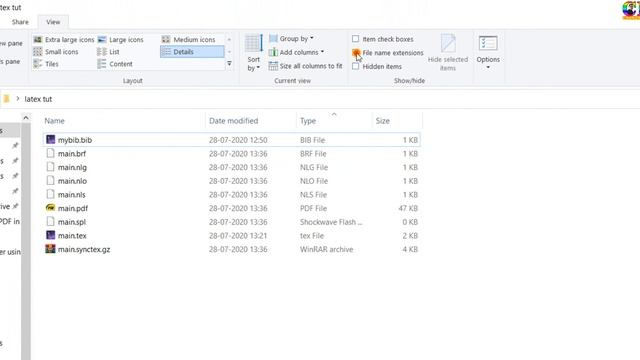
Task: Toggle Hidden items checkbox
Action: pyautogui.click(x=356, y=67)
